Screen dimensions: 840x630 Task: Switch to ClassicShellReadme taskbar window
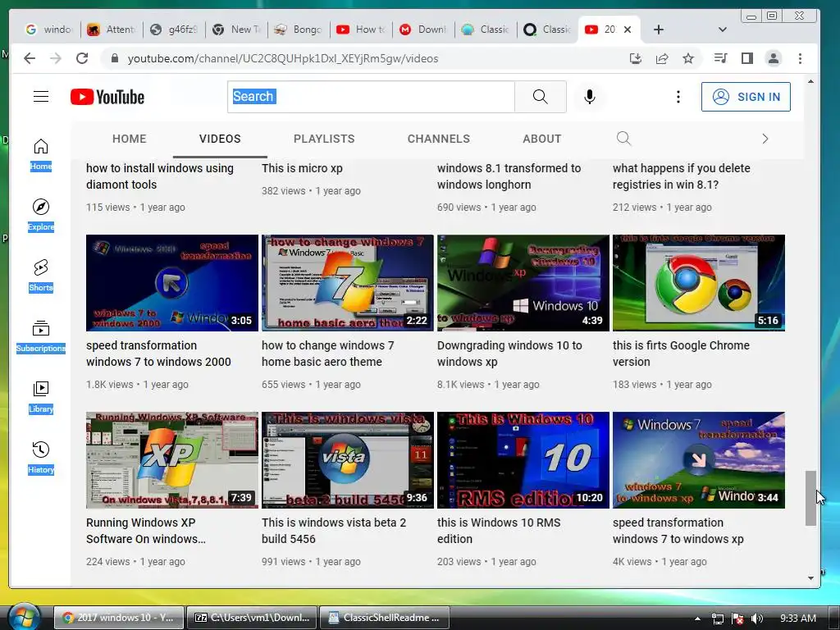pyautogui.click(x=385, y=618)
